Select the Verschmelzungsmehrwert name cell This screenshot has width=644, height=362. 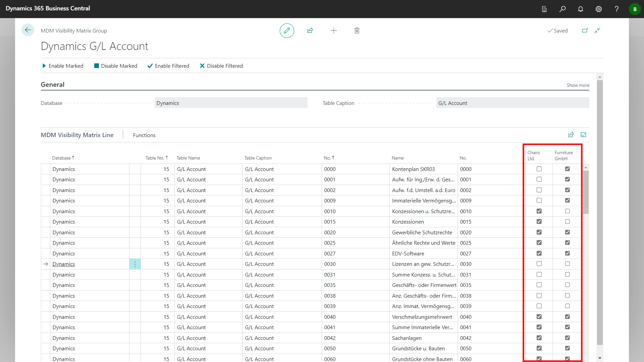(423, 317)
